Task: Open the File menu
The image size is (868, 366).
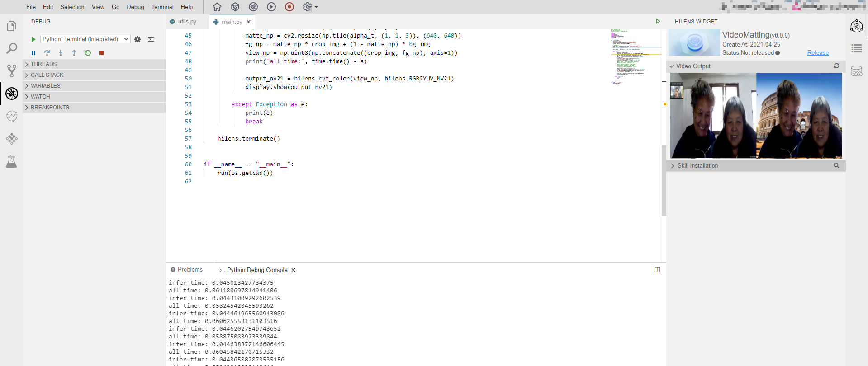Action: click(31, 7)
